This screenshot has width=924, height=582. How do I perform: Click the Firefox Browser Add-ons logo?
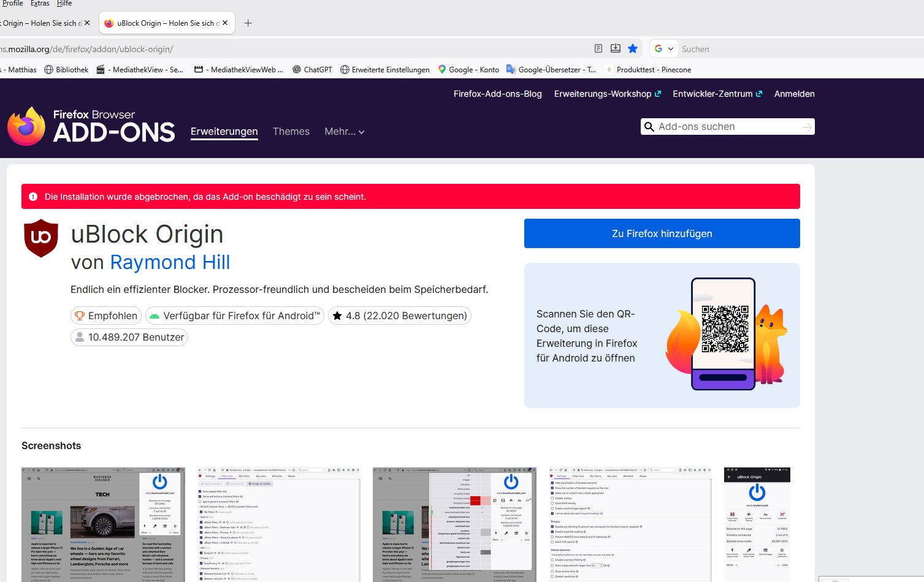tap(91, 126)
